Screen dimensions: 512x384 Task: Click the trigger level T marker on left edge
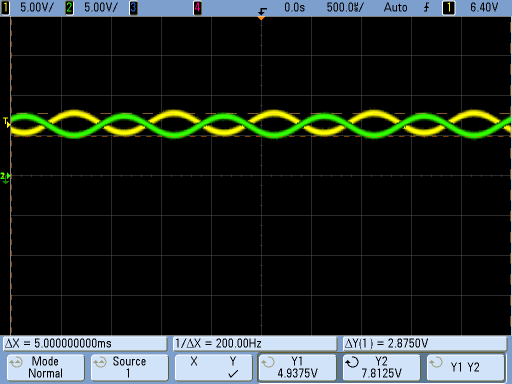point(6,122)
